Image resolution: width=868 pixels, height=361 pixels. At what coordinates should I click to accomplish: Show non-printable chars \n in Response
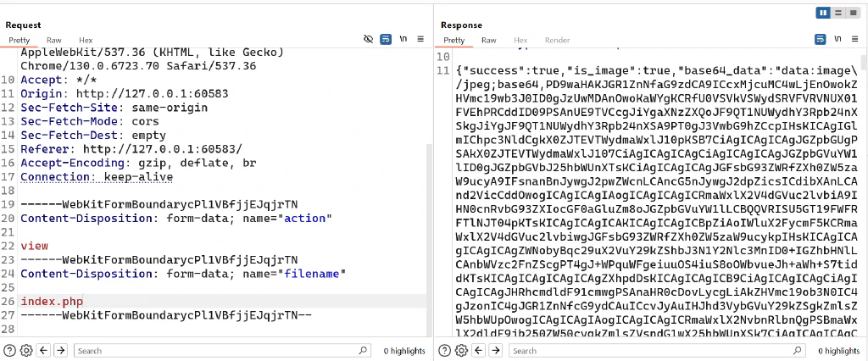click(838, 39)
